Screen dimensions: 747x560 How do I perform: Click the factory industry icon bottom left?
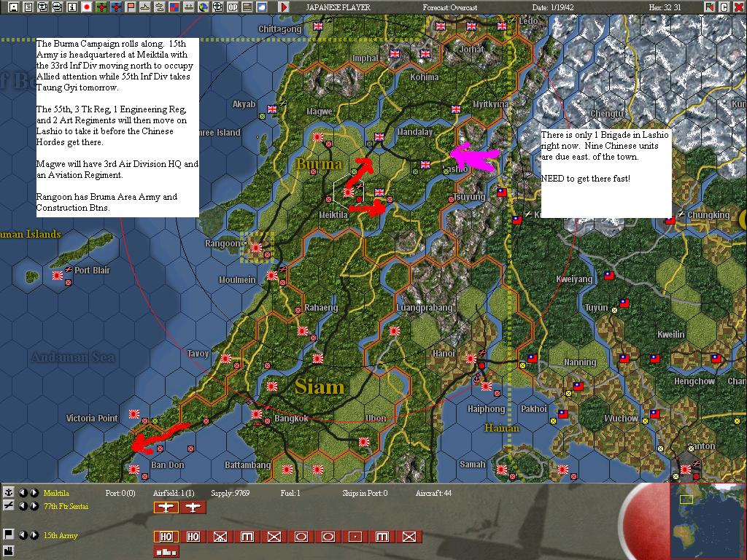tap(8, 553)
